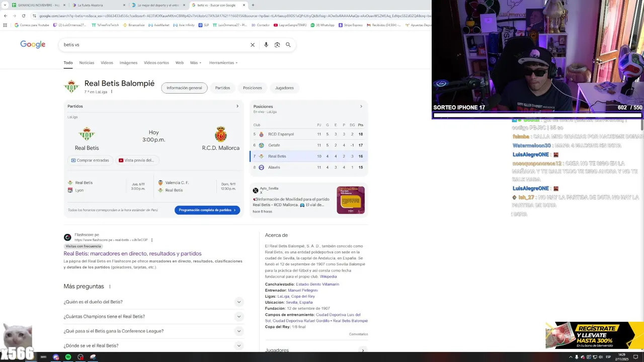Image resolution: width=644 pixels, height=362 pixels.
Task: Go back with browser back arrow
Action: point(6,16)
